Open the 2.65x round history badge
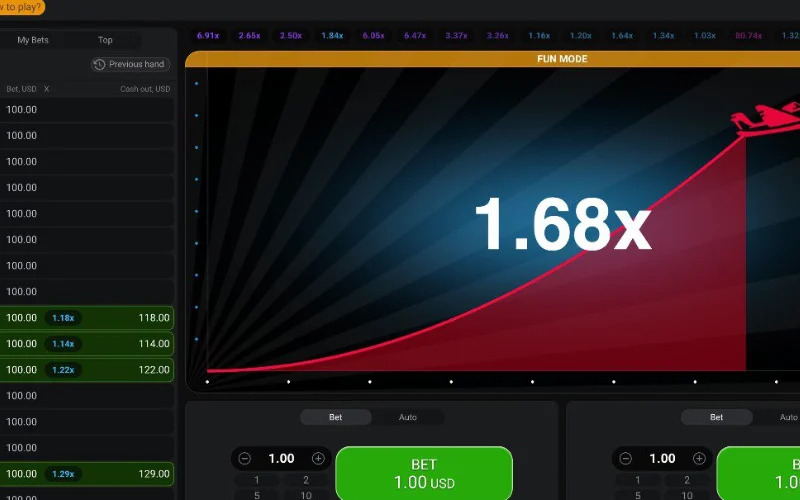This screenshot has width=800, height=500. 249,36
